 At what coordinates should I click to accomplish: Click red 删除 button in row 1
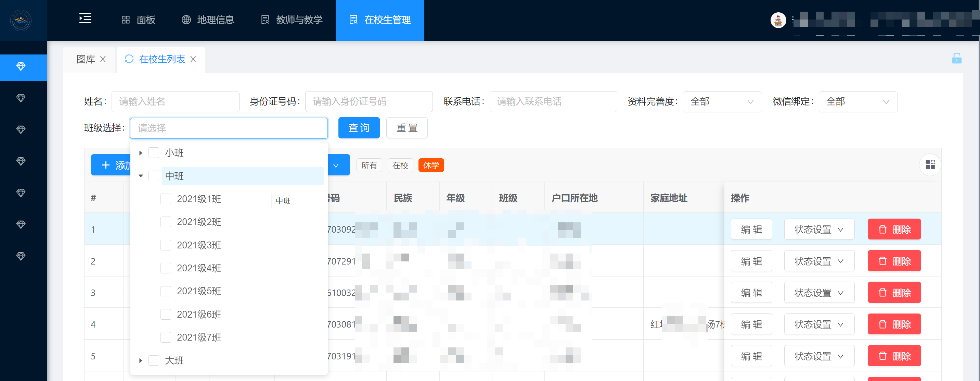point(894,229)
